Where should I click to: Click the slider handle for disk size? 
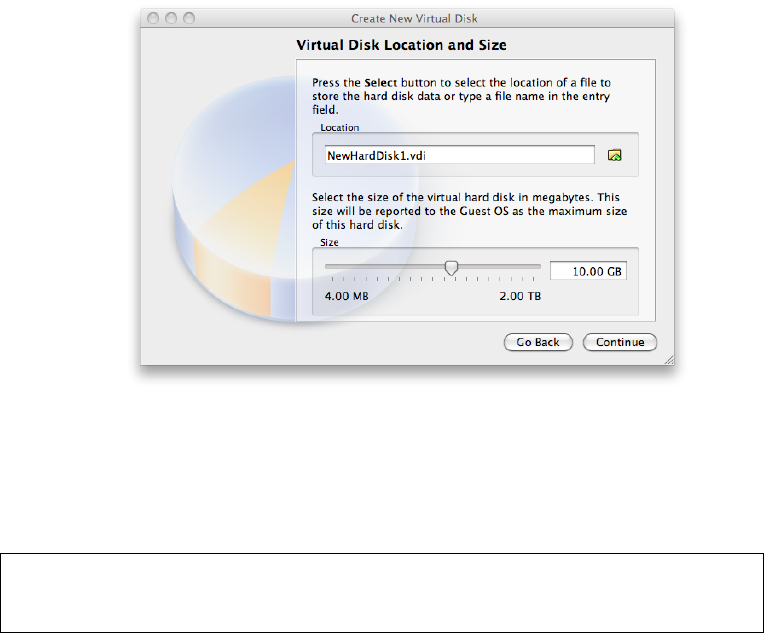[452, 268]
